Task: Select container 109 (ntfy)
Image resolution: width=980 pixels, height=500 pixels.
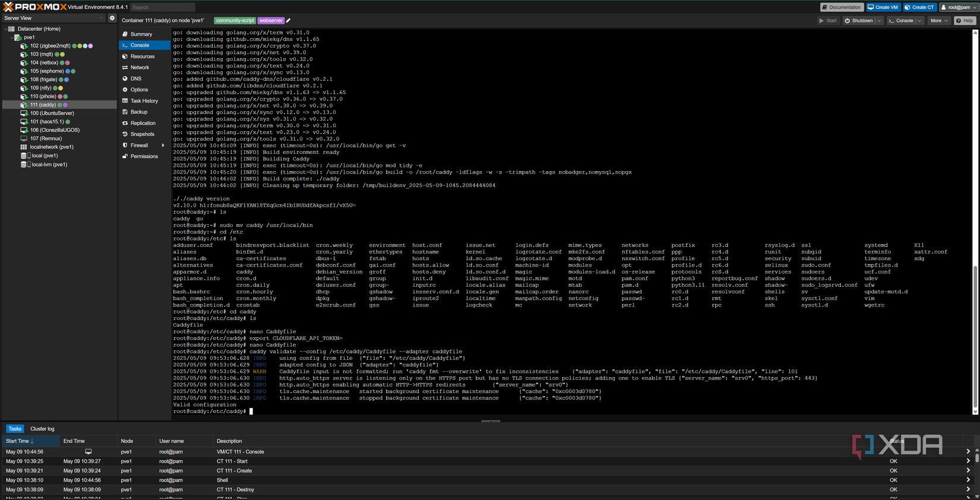Action: point(41,88)
